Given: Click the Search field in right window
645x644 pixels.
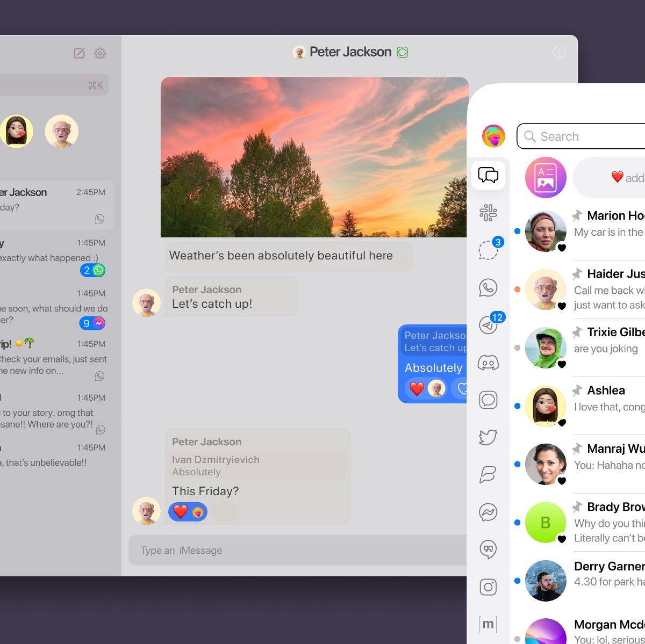Looking at the screenshot, I should click(581, 136).
